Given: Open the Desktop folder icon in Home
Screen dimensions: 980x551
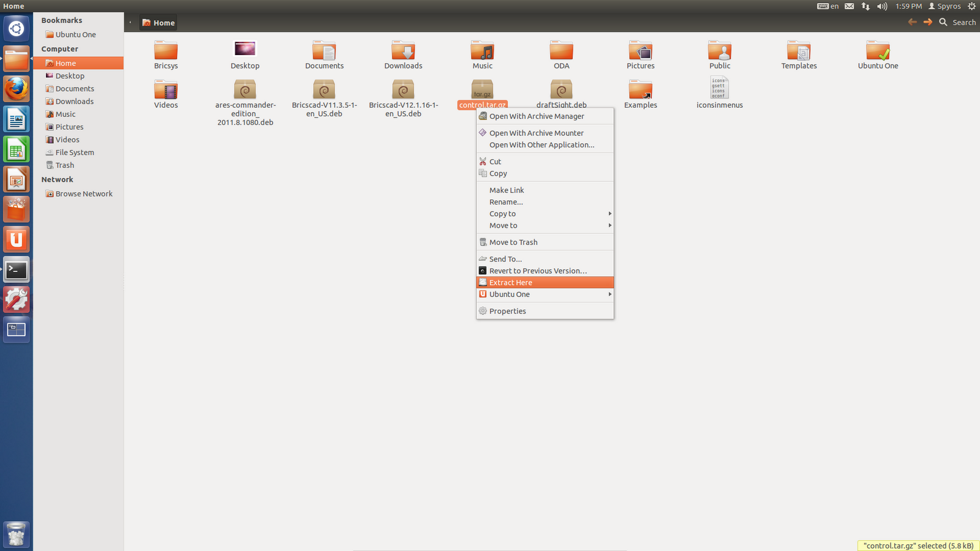Looking at the screenshot, I should (245, 49).
